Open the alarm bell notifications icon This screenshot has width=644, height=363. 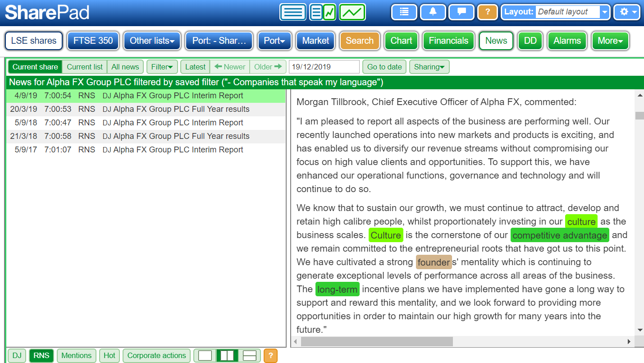pyautogui.click(x=433, y=12)
